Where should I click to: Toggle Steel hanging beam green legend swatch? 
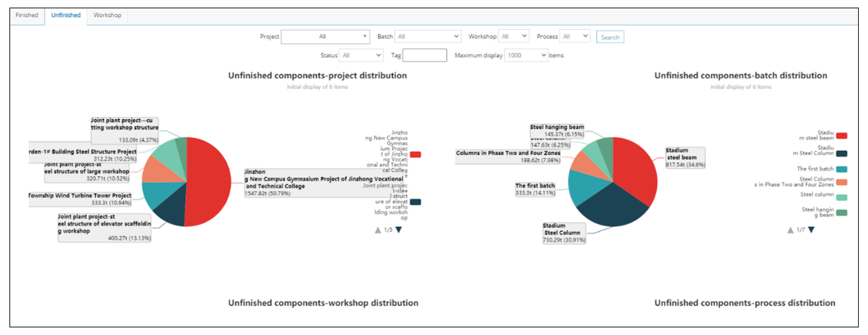point(842,213)
